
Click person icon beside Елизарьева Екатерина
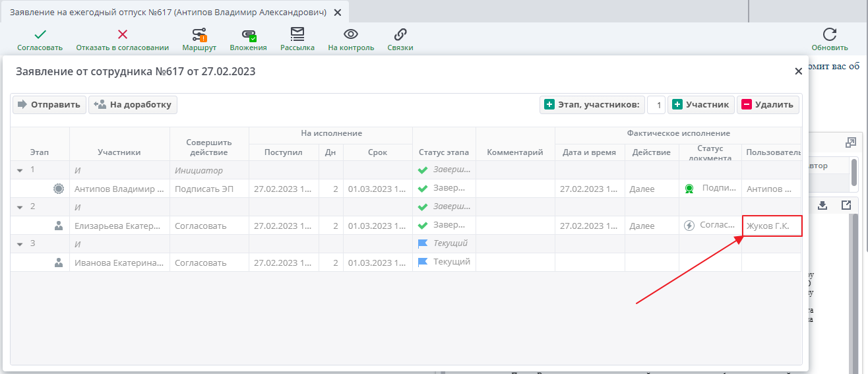tap(59, 226)
